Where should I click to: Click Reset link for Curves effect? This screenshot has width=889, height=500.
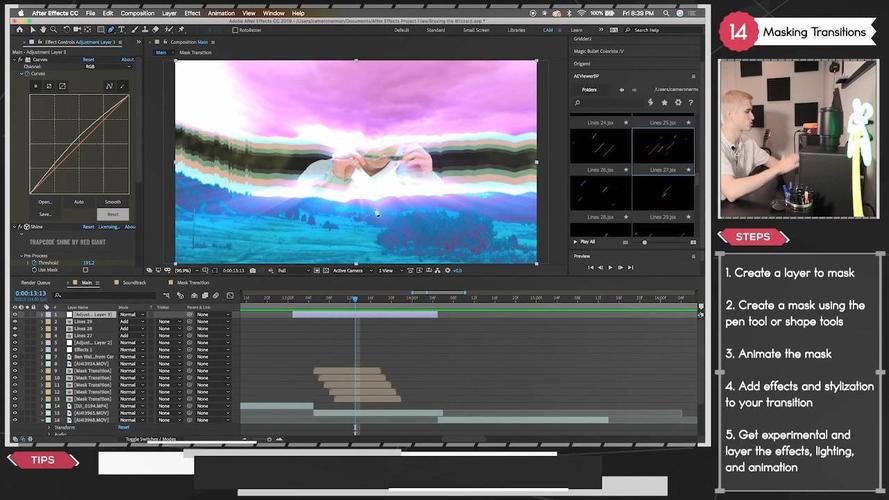[x=88, y=60]
